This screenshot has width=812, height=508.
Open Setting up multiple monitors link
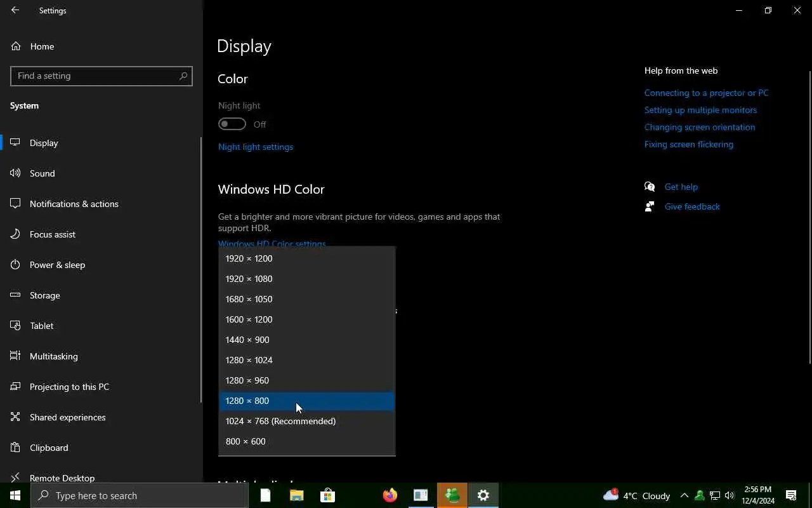pyautogui.click(x=700, y=110)
